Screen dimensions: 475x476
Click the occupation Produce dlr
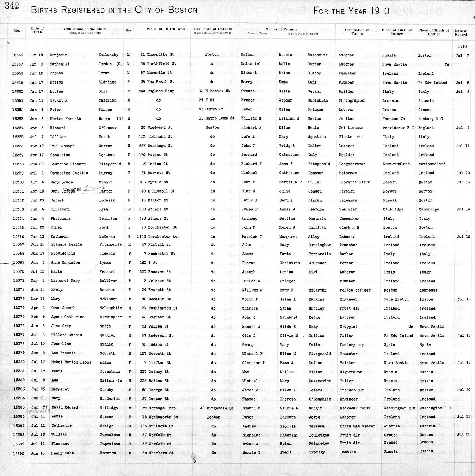(x=352, y=390)
